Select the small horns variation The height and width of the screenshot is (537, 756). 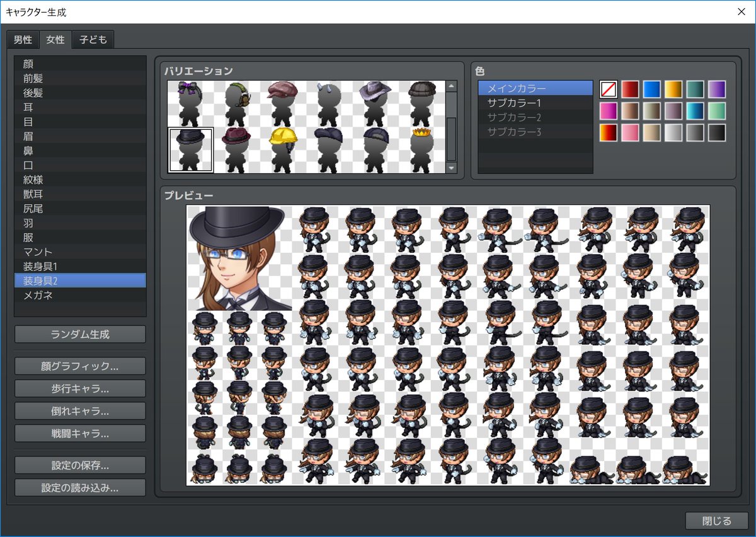(329, 103)
